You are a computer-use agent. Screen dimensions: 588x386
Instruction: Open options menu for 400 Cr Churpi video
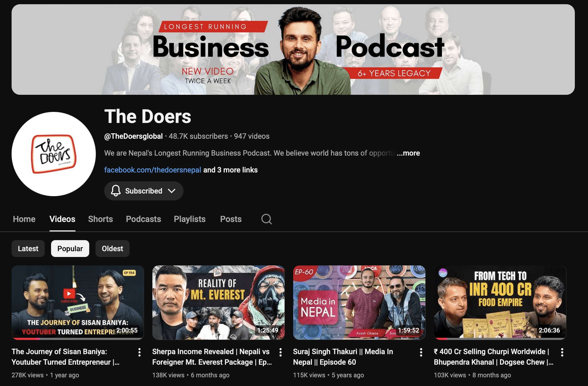click(562, 352)
